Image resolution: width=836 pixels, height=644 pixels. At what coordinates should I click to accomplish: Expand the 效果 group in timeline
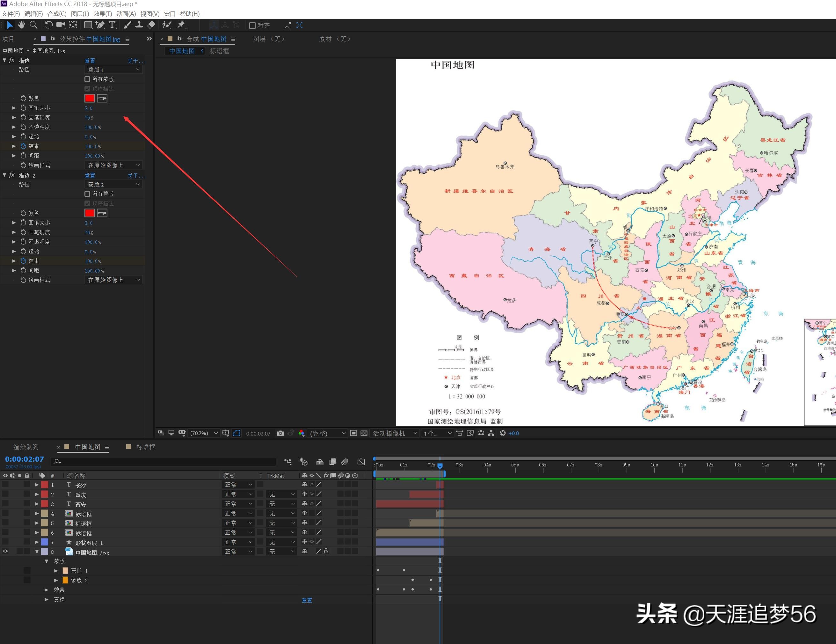(x=46, y=589)
